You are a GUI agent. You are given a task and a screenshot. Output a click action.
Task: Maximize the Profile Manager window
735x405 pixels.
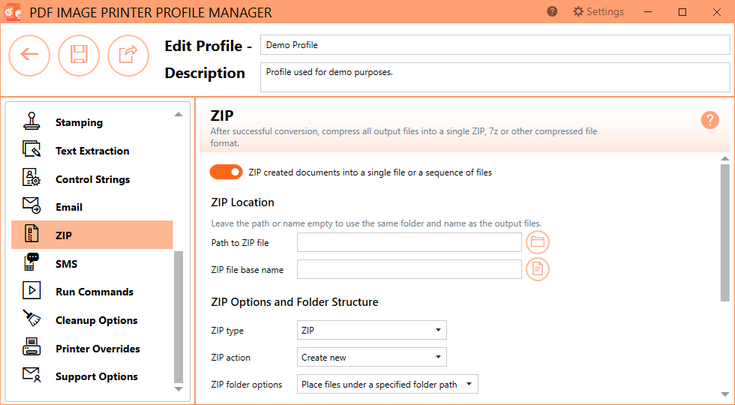(682, 12)
